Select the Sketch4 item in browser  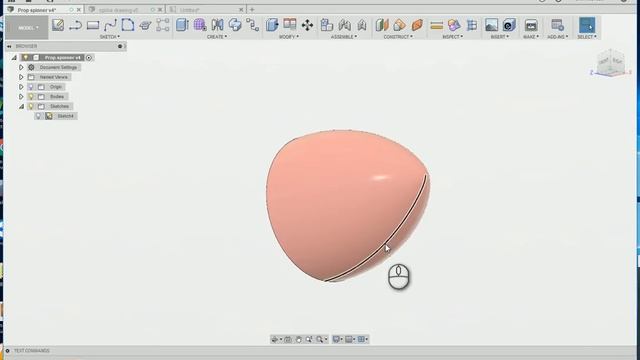[65, 116]
